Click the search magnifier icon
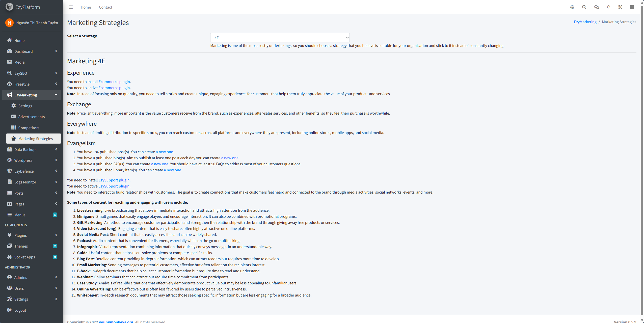644x323 pixels. 584,7
